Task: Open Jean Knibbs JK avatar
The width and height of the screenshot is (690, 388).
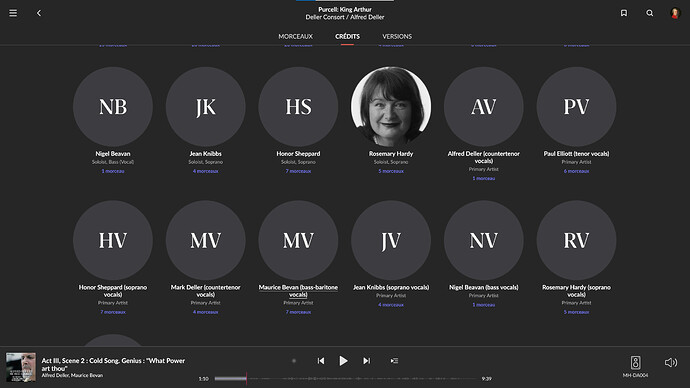Action: pyautogui.click(x=206, y=106)
